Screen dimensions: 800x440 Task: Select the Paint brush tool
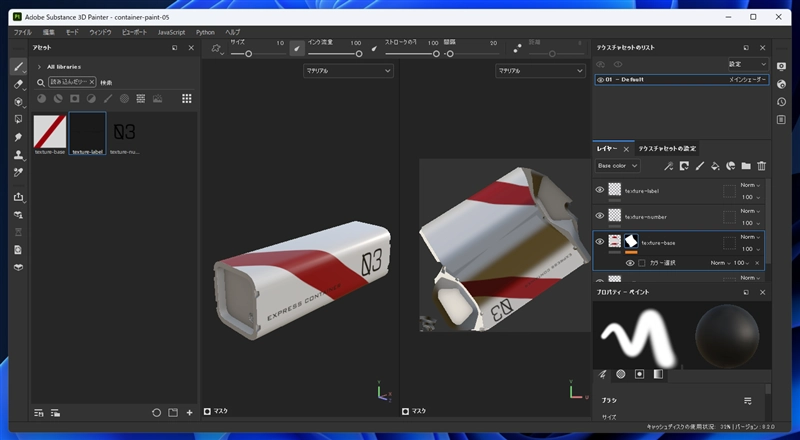[18, 66]
